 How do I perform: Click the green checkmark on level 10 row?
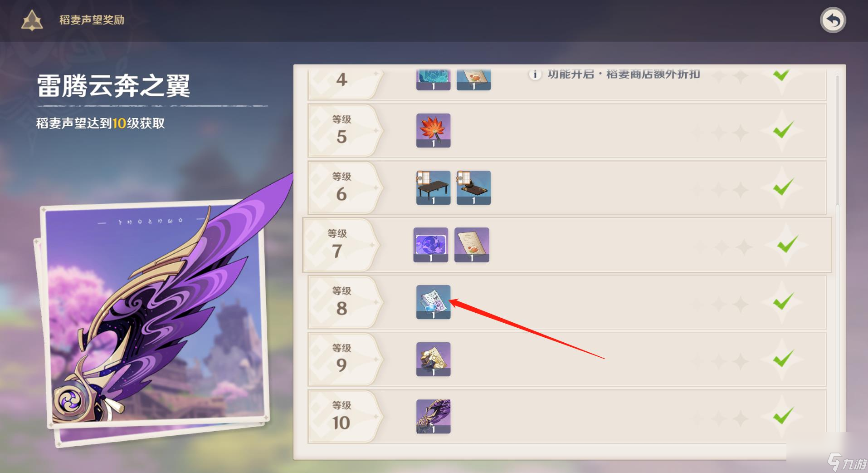pos(783,416)
